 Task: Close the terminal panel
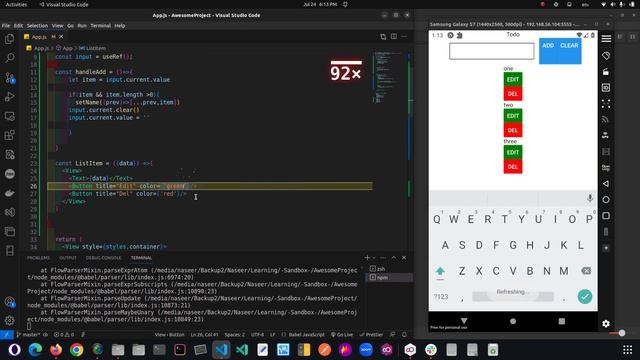pyautogui.click(x=404, y=258)
